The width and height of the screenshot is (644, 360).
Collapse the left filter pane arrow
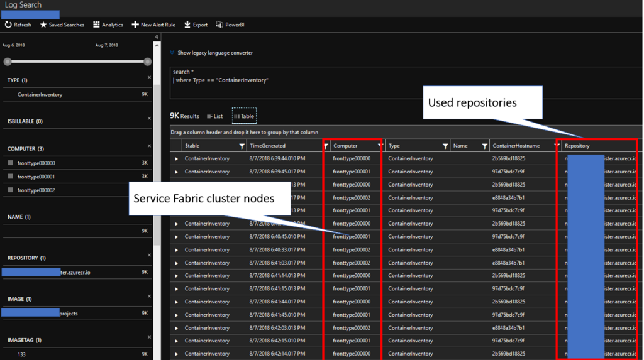[x=157, y=37]
